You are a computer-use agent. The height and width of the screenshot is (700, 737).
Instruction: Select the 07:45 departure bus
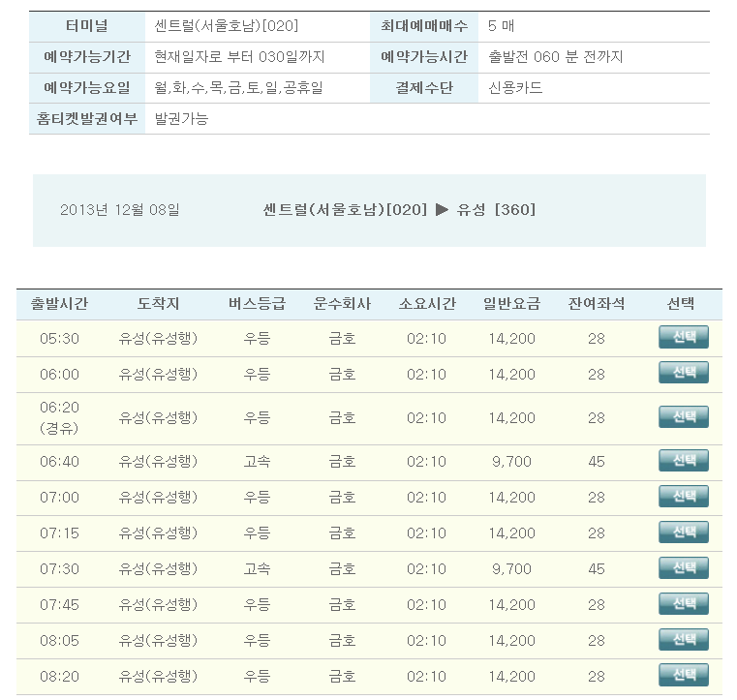[684, 604]
